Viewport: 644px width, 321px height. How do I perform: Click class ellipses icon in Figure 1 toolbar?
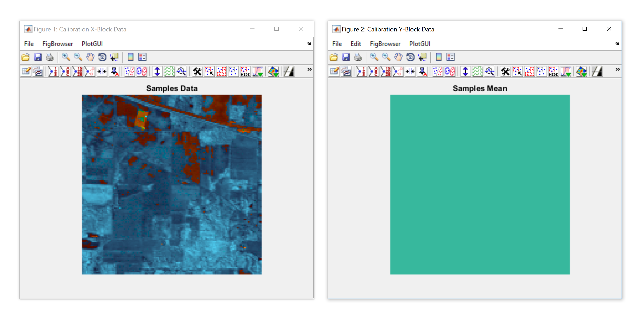point(142,72)
